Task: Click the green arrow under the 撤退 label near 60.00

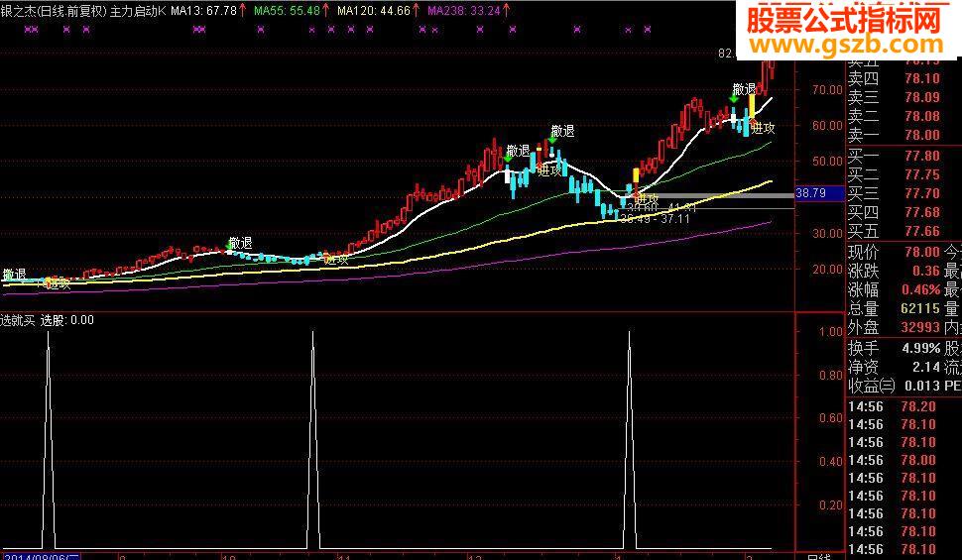Action: tap(552, 141)
